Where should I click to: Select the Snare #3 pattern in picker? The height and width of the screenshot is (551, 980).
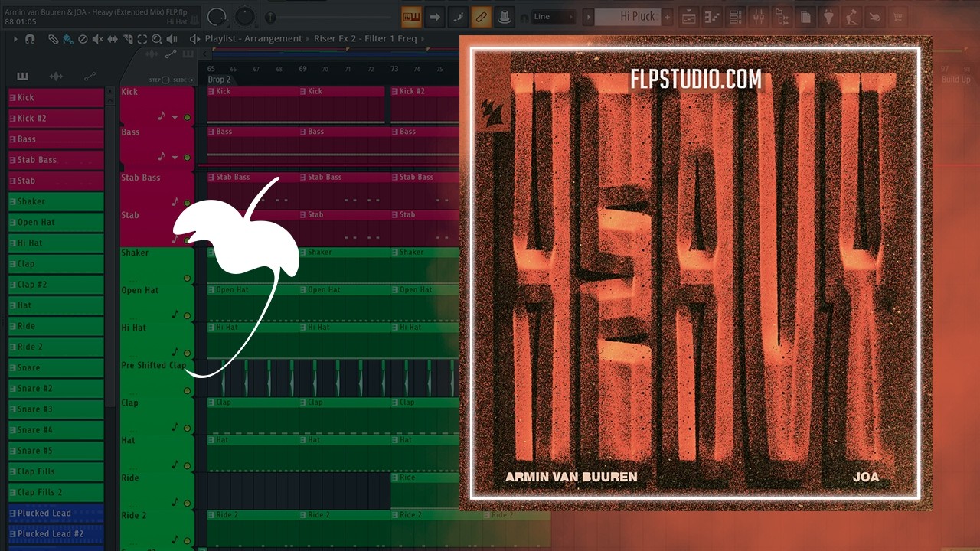(56, 409)
